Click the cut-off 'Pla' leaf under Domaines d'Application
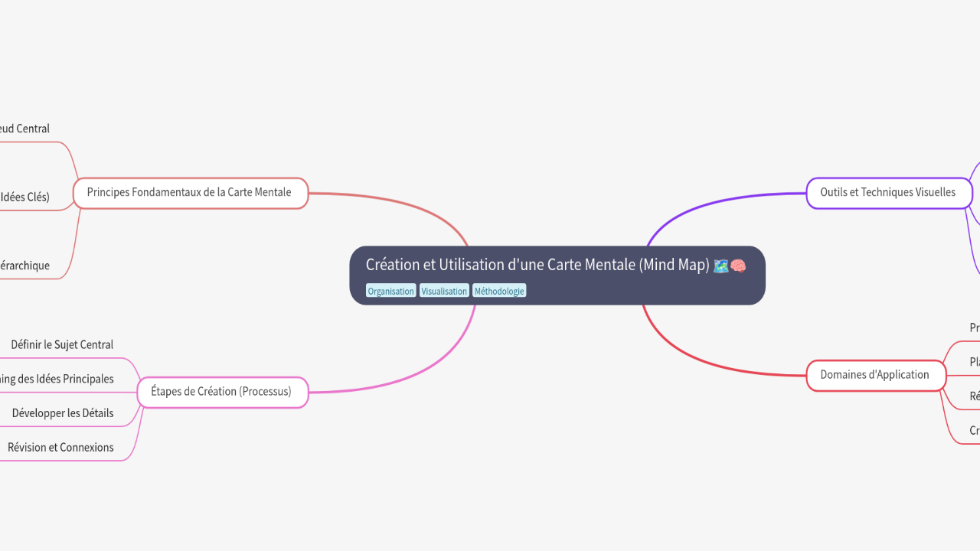The height and width of the screenshot is (551, 980). 974,362
